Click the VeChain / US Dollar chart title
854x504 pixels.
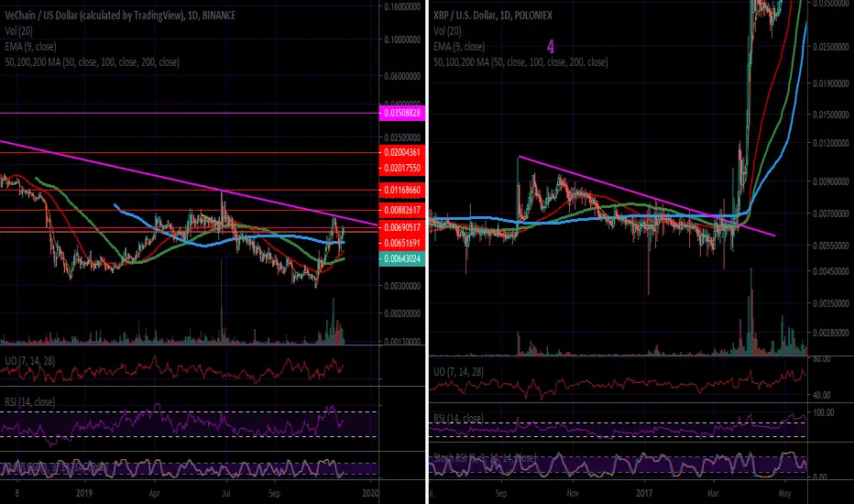(x=120, y=16)
